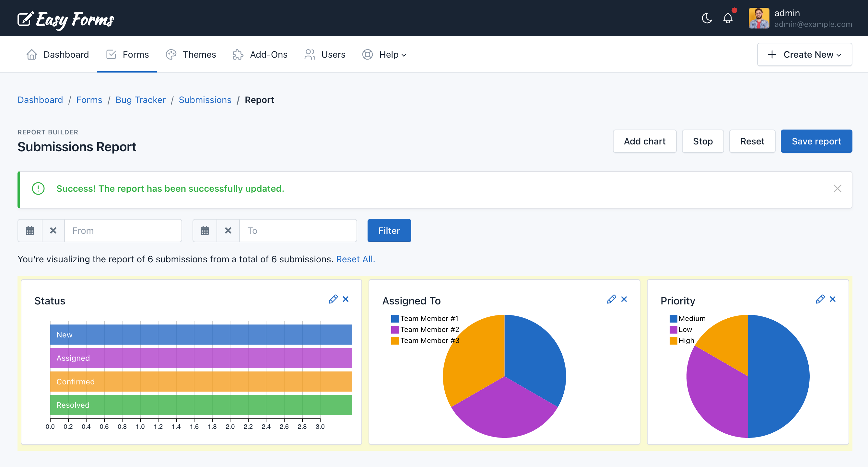The image size is (868, 467).
Task: Click the Reset All link
Action: 355,259
